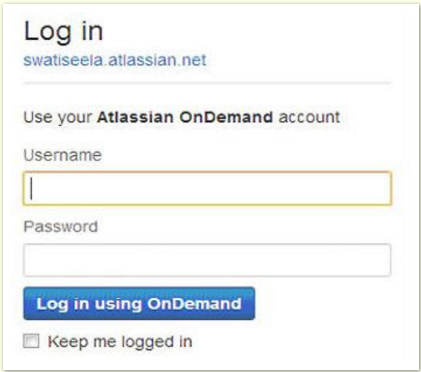Screen dimensions: 421x372
Task: Click the Password label text
Action: point(61,227)
